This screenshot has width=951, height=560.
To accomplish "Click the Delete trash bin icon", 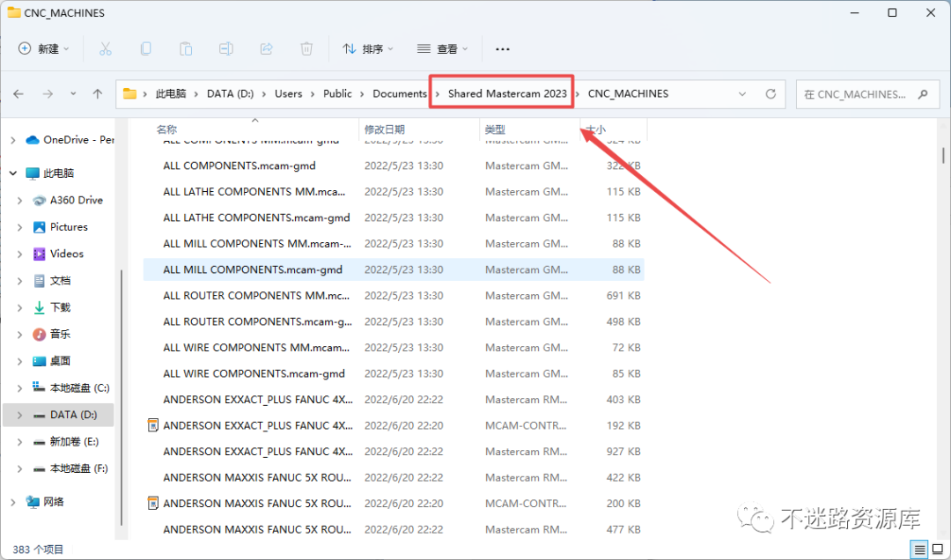I will pos(307,48).
